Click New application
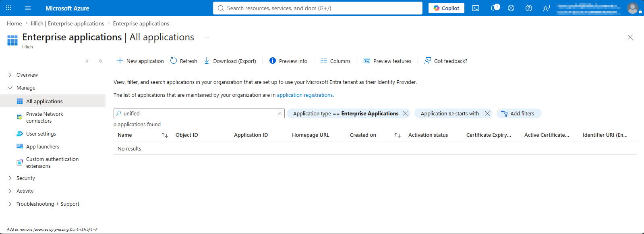The image size is (644, 234). (x=140, y=61)
